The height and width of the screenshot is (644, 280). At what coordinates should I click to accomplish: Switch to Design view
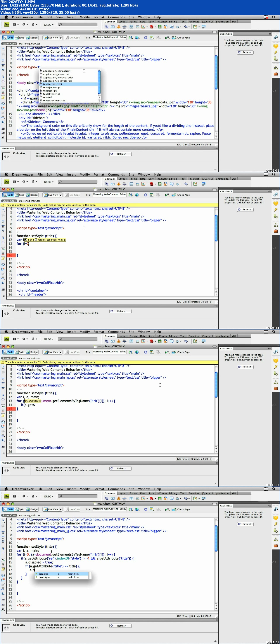coord(32,38)
